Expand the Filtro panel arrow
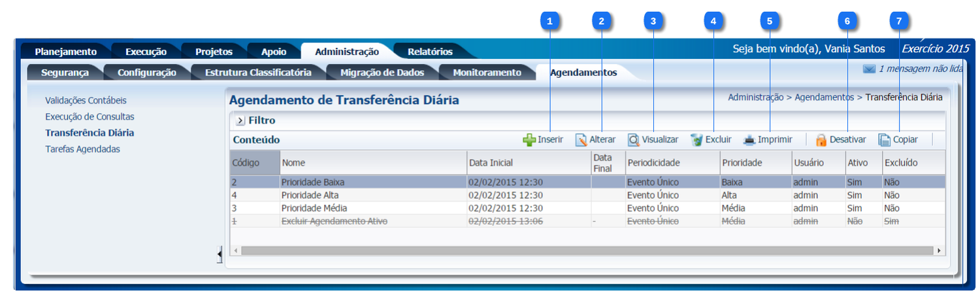The height and width of the screenshot is (295, 980). tap(240, 121)
